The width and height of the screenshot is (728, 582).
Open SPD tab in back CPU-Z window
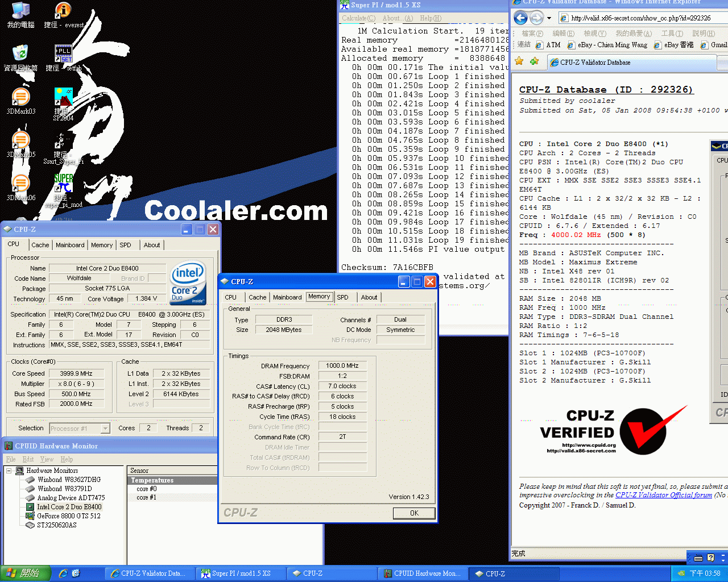tap(125, 245)
